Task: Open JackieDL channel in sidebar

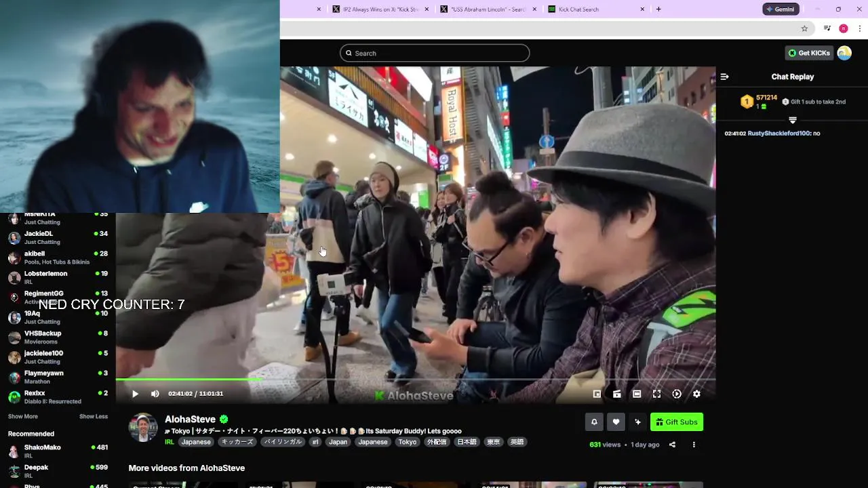Action: click(x=58, y=237)
